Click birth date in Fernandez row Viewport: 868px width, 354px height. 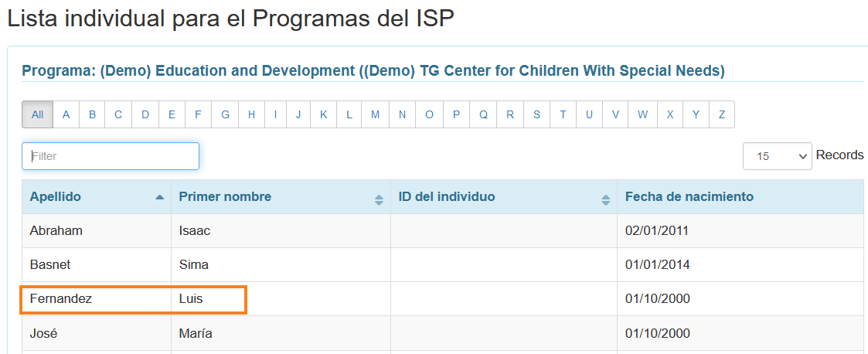coord(658,299)
